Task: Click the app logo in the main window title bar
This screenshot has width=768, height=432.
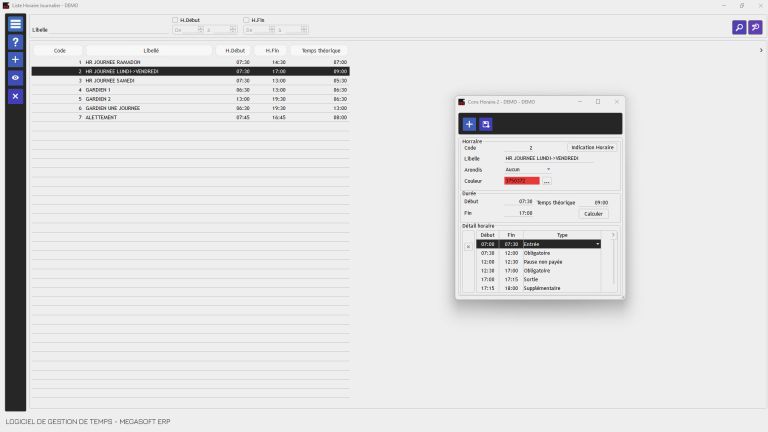Action: (6, 5)
